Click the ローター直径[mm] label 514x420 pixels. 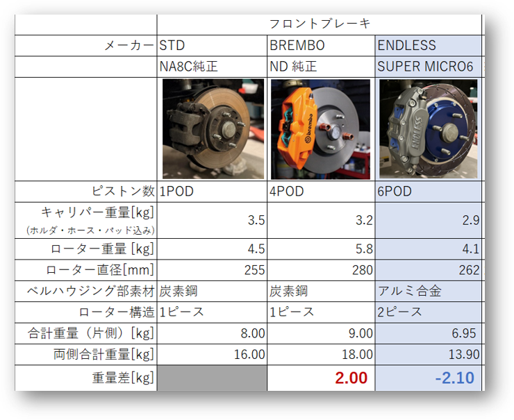coord(100,270)
